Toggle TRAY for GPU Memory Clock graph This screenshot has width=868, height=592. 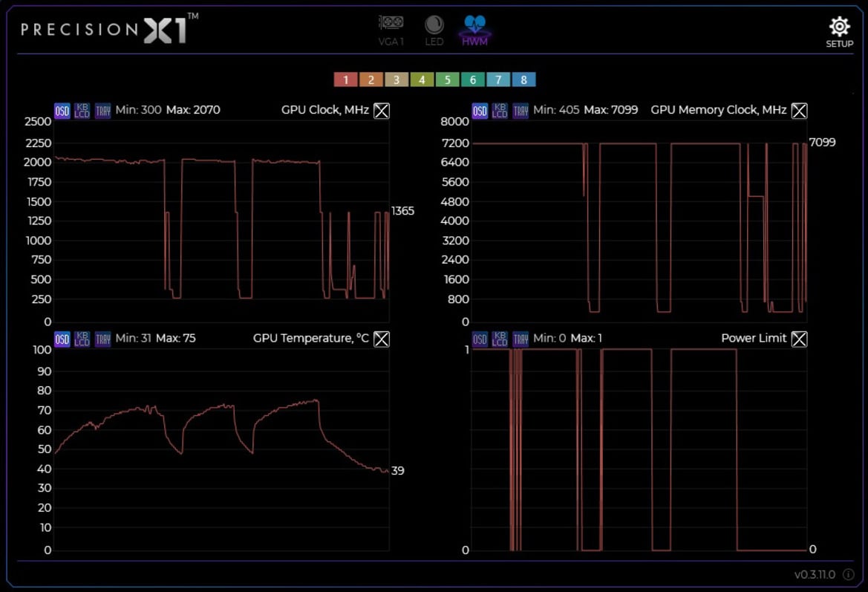tap(521, 111)
